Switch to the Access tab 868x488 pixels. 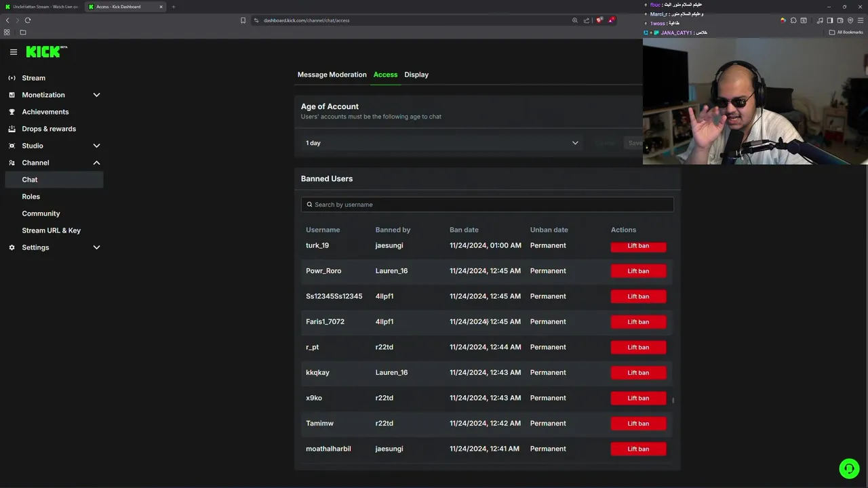385,75
